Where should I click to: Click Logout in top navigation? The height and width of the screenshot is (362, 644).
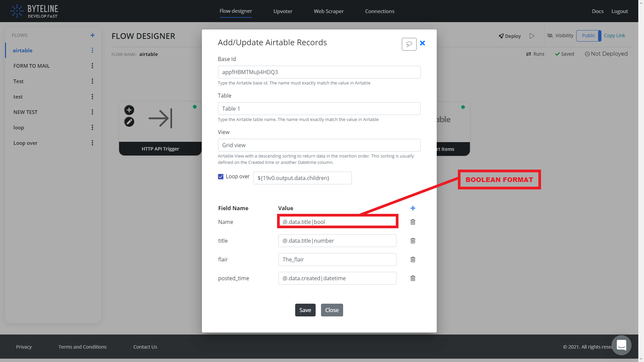coord(620,11)
